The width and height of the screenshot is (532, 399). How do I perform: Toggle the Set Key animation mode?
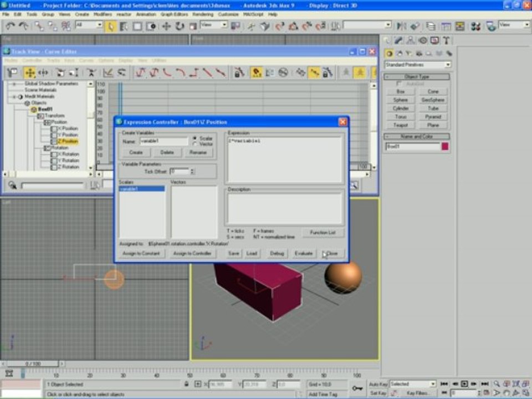tap(378, 393)
